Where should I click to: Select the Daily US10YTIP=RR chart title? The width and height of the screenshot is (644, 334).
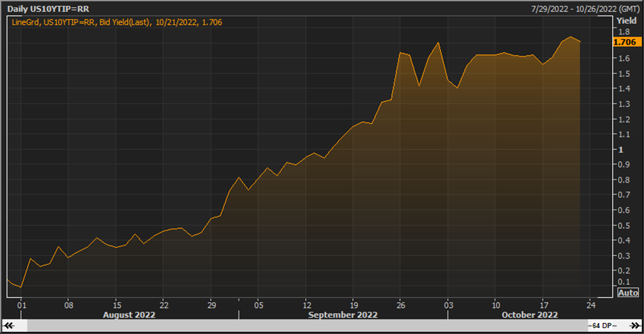[48, 9]
